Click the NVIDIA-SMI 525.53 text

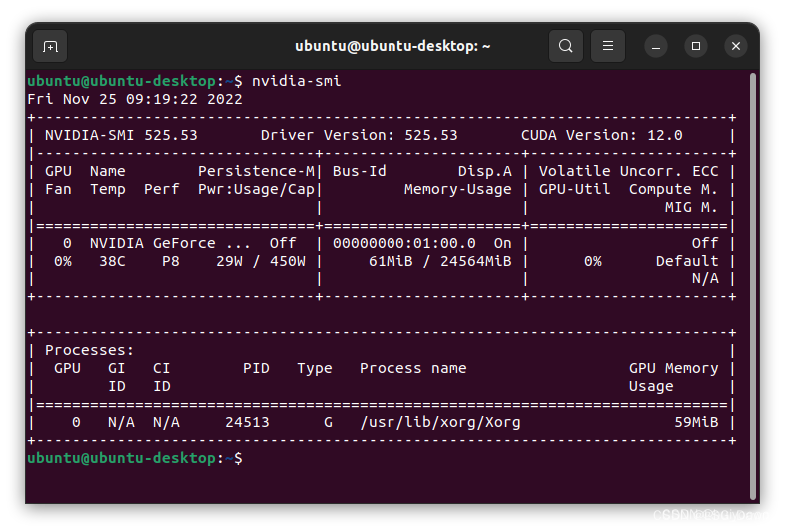(x=121, y=135)
